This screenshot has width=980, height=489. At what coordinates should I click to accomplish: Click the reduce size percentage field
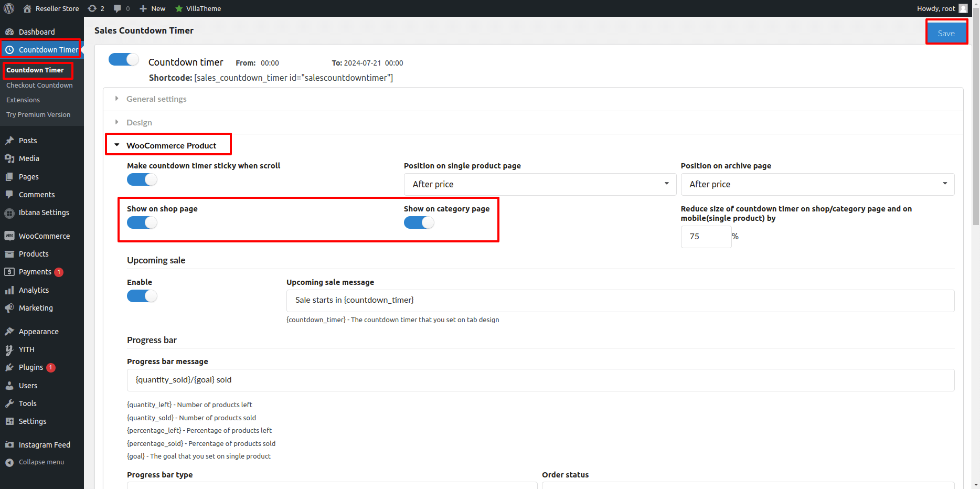coord(706,237)
